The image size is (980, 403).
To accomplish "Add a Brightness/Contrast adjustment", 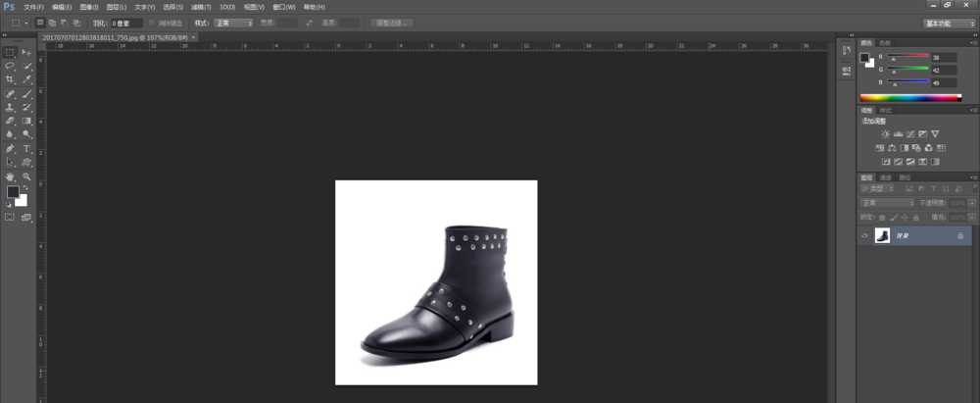I will point(886,133).
